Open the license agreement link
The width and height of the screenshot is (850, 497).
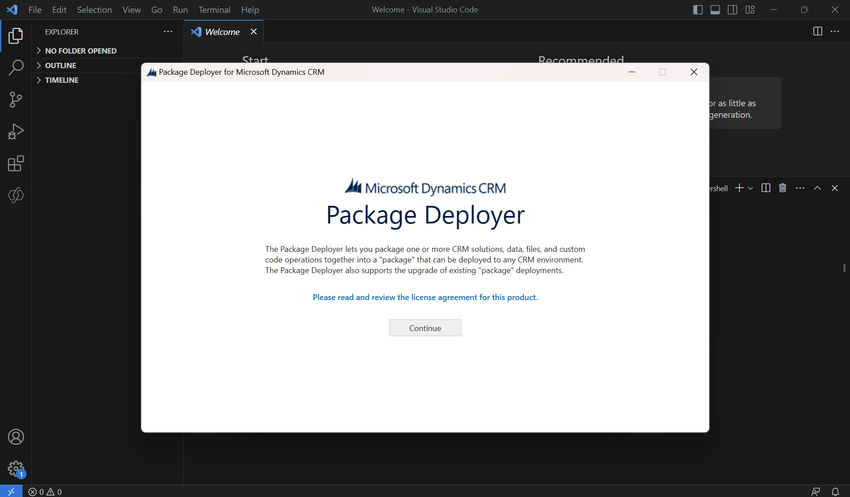pos(425,297)
